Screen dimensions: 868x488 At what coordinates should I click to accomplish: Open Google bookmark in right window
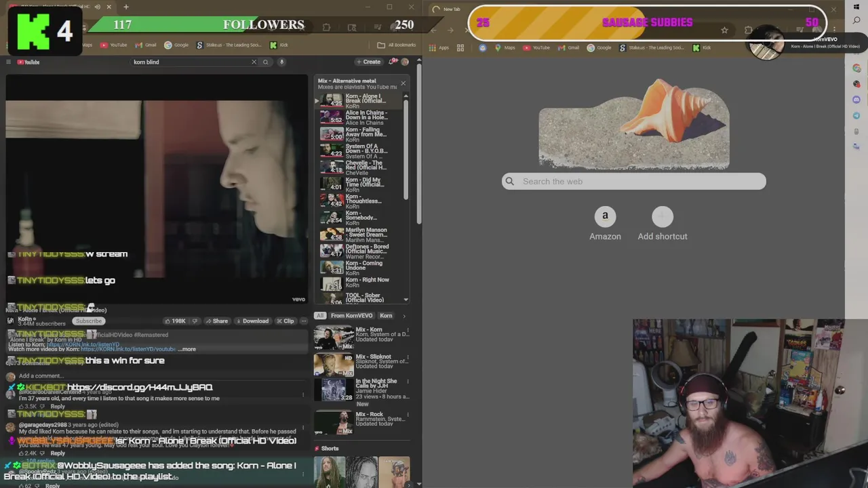(599, 47)
